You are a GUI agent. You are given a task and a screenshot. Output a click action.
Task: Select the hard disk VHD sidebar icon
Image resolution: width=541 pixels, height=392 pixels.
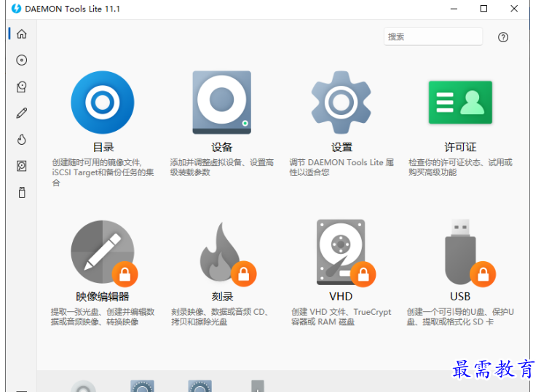(22, 166)
